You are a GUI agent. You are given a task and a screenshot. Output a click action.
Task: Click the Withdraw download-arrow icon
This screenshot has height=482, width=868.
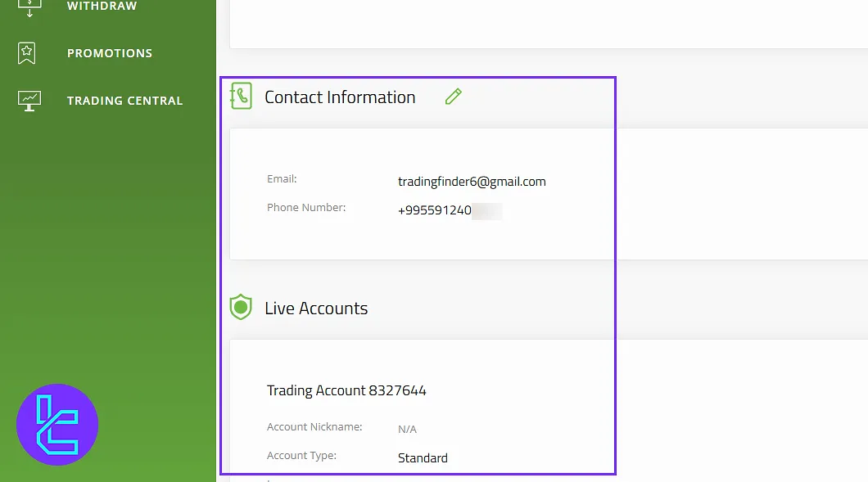pyautogui.click(x=29, y=7)
